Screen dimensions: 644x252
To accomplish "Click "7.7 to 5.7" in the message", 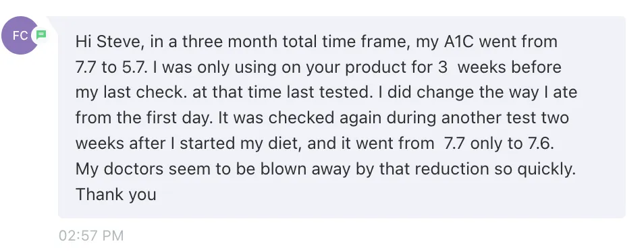I will tap(111, 67).
